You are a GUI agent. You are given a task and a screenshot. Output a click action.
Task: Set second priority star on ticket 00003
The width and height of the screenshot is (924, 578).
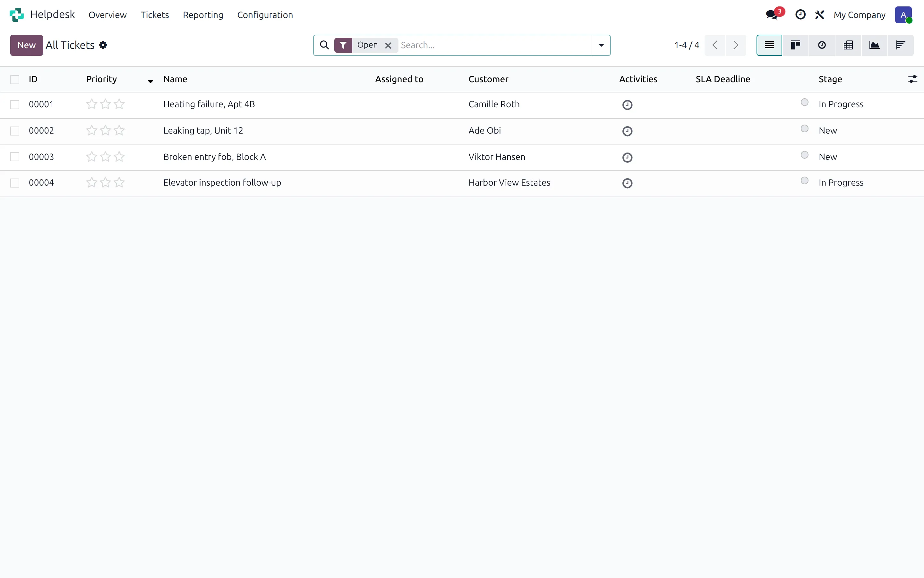pyautogui.click(x=105, y=157)
